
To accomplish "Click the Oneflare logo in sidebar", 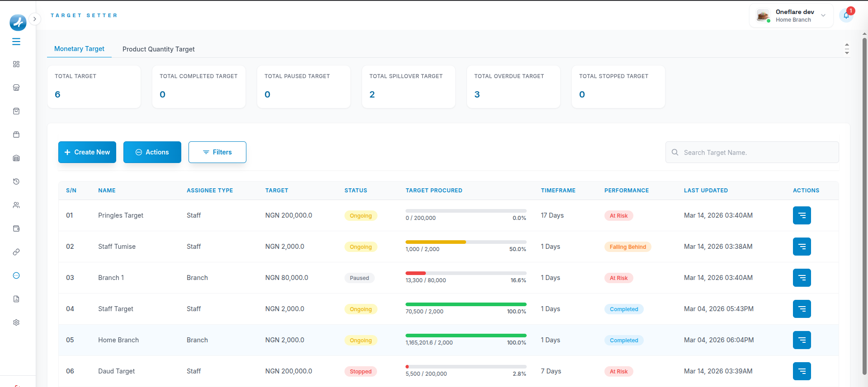I will (18, 22).
